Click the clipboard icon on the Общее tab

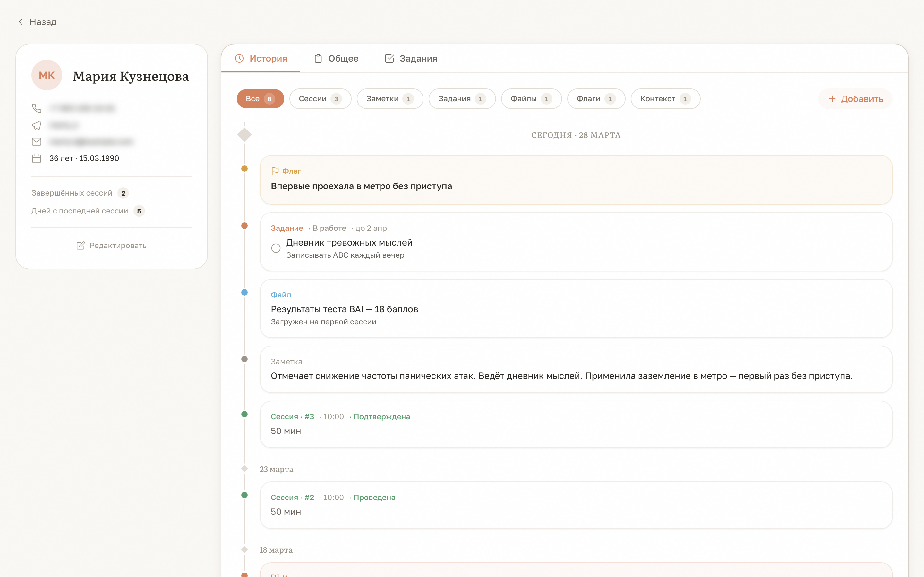click(x=318, y=58)
